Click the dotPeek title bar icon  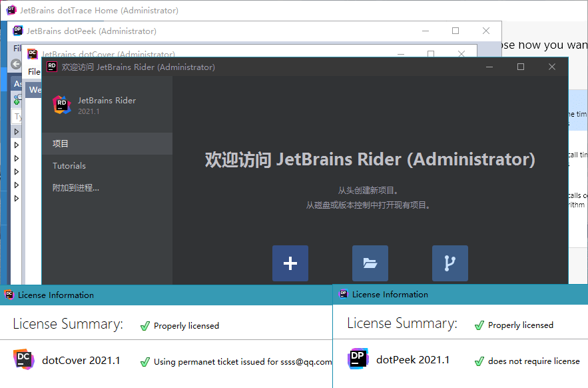pyautogui.click(x=17, y=31)
